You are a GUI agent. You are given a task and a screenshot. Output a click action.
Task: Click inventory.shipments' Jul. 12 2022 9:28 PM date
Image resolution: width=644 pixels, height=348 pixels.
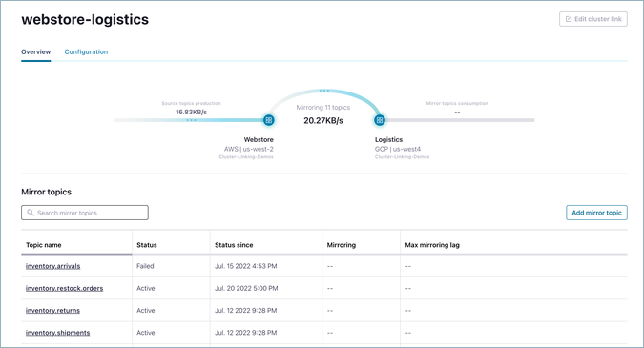tap(245, 333)
